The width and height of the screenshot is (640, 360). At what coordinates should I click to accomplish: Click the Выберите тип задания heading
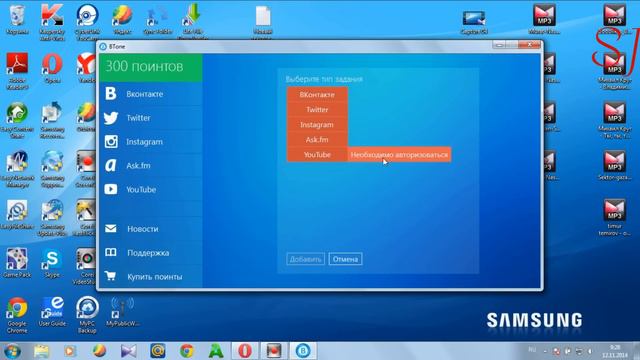coord(324,79)
